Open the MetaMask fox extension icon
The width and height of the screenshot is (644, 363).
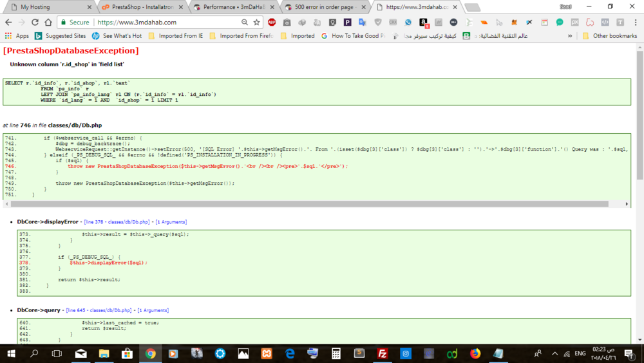click(x=514, y=22)
